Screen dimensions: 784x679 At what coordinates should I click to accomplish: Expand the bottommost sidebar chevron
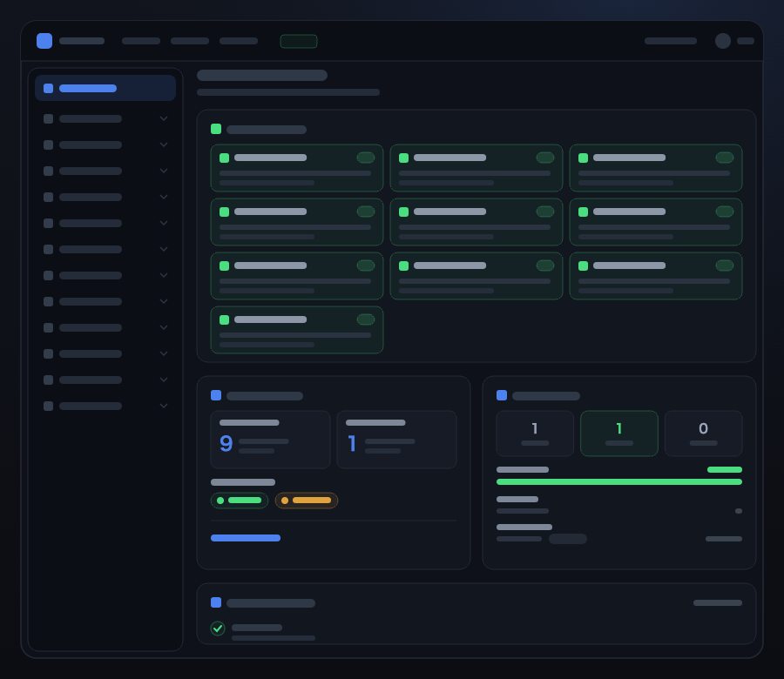(x=164, y=406)
